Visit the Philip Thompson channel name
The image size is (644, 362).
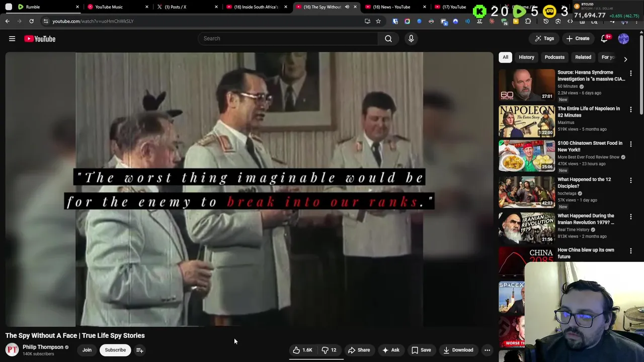point(43,347)
